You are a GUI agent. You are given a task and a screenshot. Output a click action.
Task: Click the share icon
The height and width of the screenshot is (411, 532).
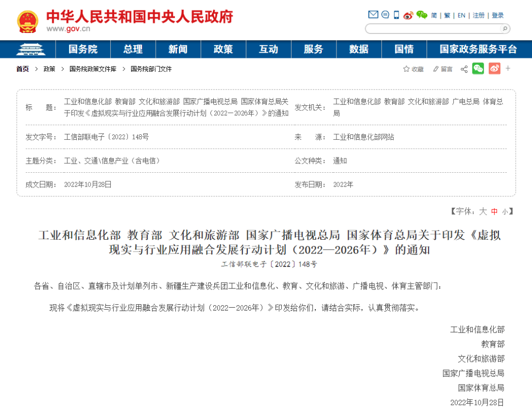[x=464, y=69]
